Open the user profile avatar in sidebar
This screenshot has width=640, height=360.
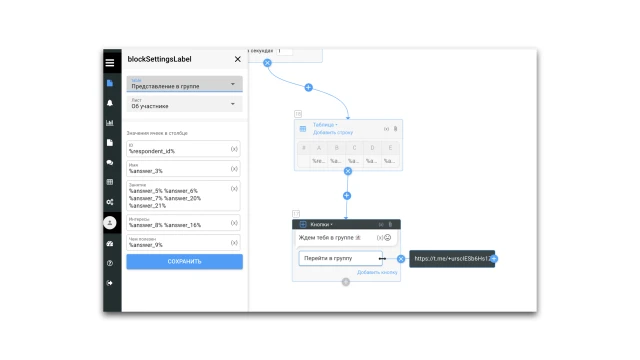coord(110,222)
